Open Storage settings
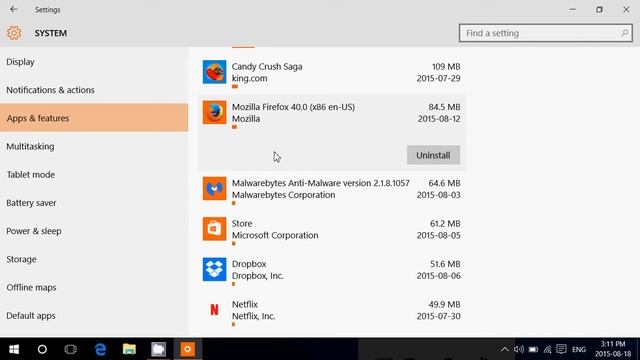640x360 pixels. tap(94, 259)
